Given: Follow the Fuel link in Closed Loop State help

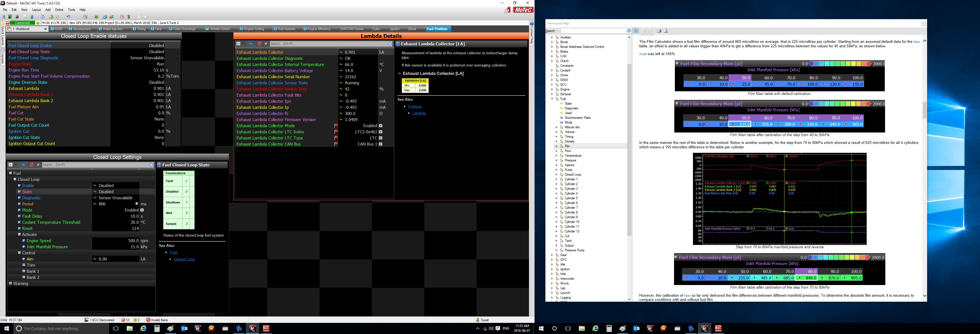Looking at the screenshot, I should tap(173, 253).
